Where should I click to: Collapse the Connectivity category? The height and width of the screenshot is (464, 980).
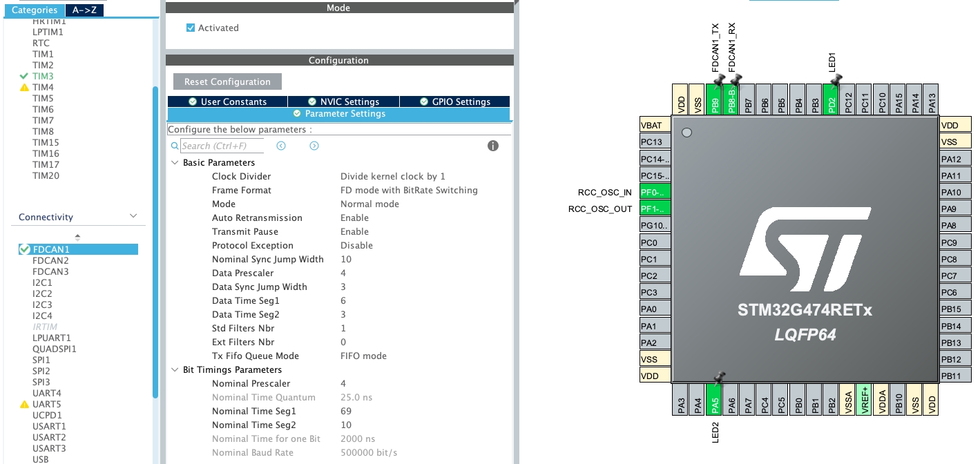(x=133, y=217)
